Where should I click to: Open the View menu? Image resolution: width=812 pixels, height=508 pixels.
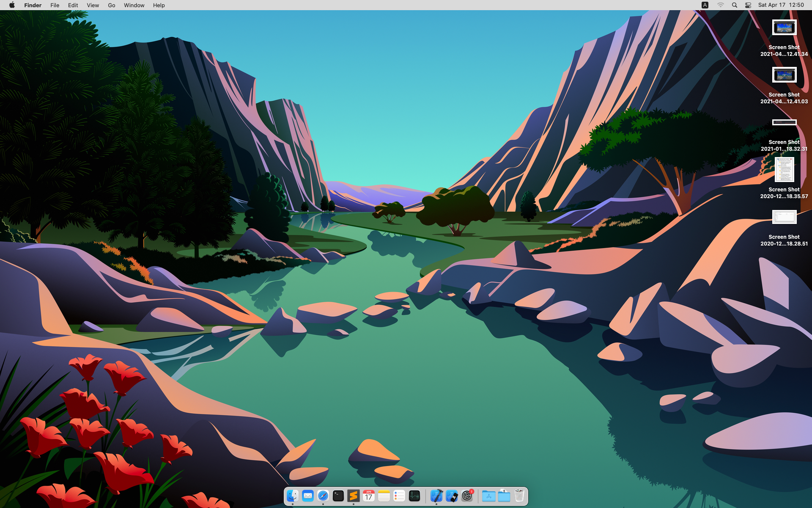tap(93, 5)
